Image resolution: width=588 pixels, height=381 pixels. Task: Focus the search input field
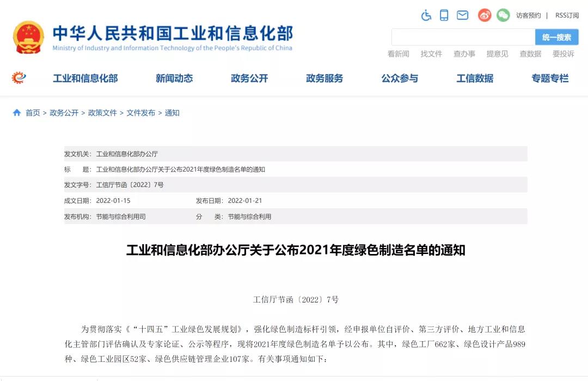463,37
